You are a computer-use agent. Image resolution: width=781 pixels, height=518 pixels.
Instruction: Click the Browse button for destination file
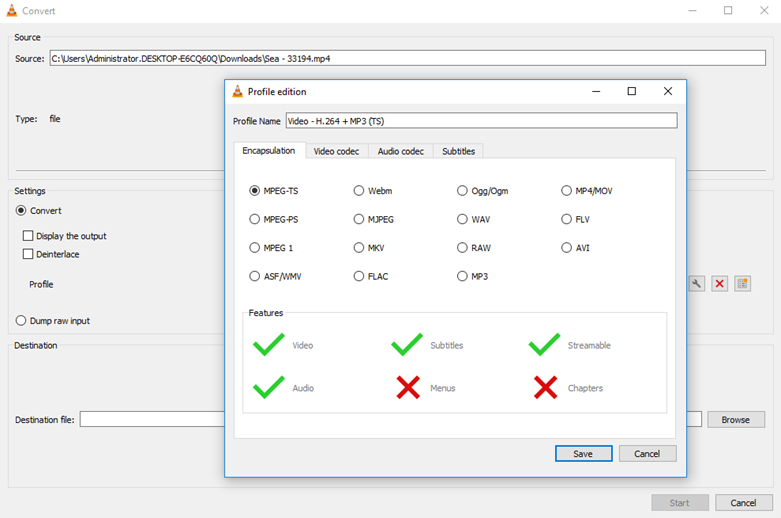(736, 420)
